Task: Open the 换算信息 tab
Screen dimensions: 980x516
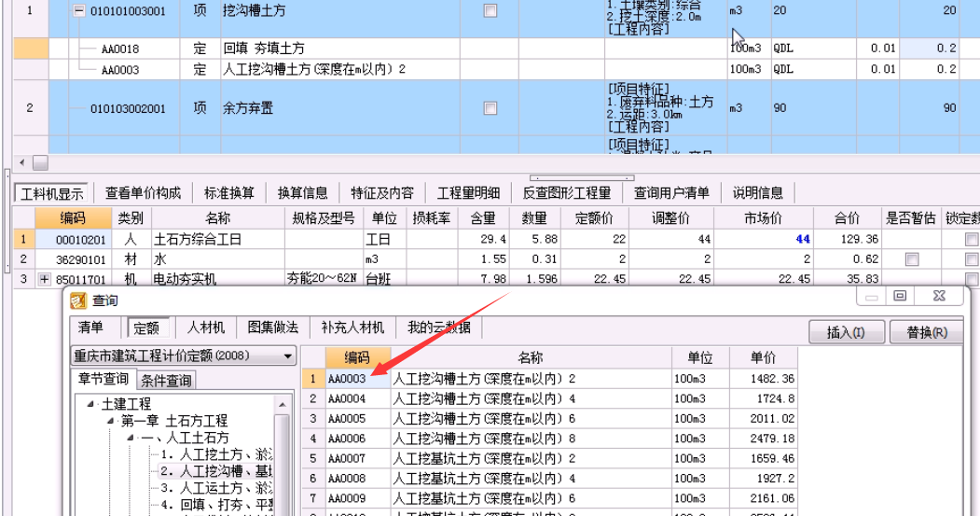Action: (302, 193)
